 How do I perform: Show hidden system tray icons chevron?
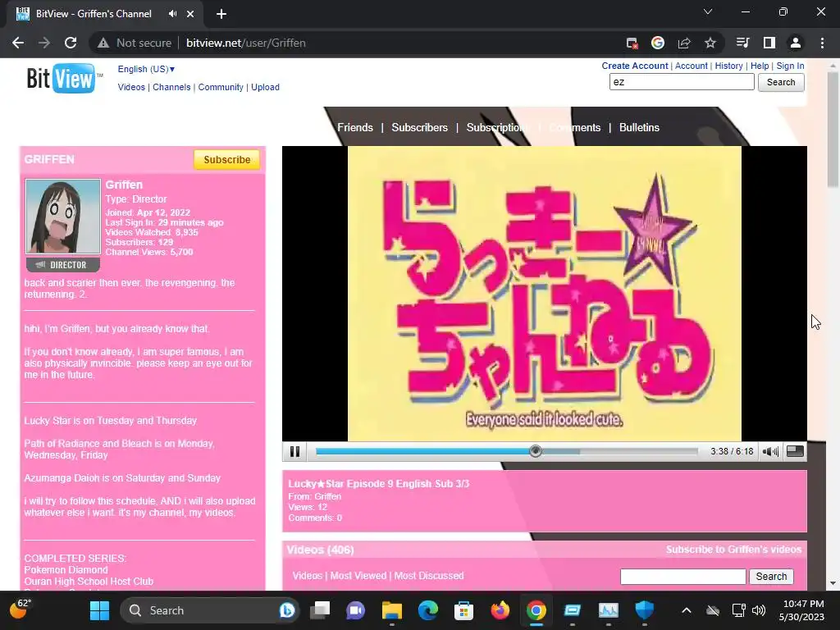(687, 610)
